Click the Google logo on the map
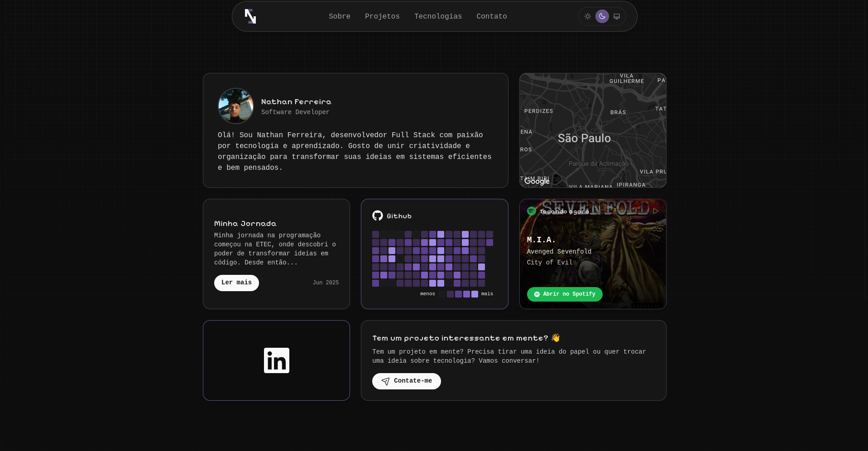 click(x=537, y=181)
